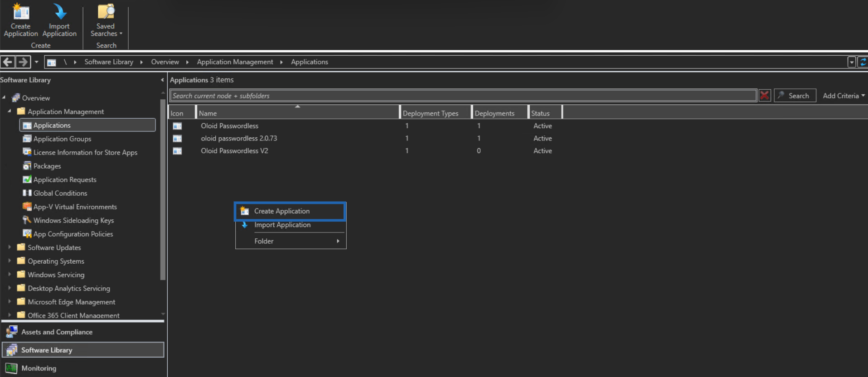The height and width of the screenshot is (377, 868).
Task: Open the Folder submenu in context menu
Action: coord(290,241)
